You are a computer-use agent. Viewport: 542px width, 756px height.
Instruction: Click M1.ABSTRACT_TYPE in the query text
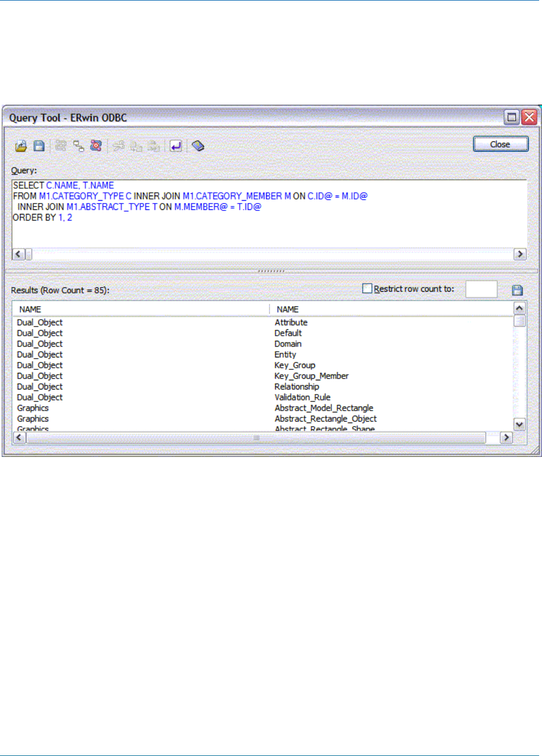[108, 207]
